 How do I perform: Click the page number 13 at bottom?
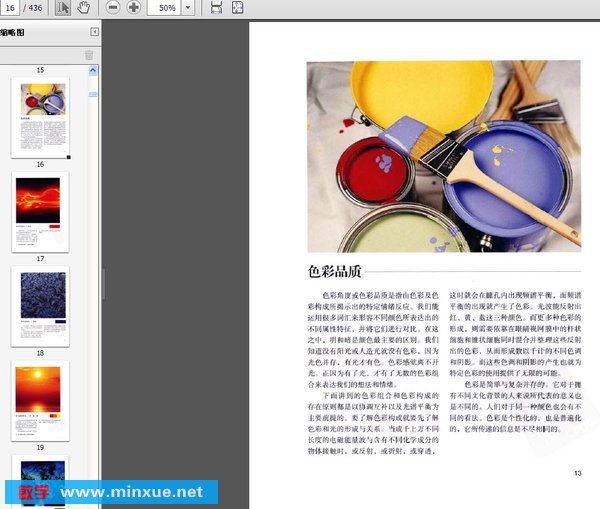click(578, 473)
